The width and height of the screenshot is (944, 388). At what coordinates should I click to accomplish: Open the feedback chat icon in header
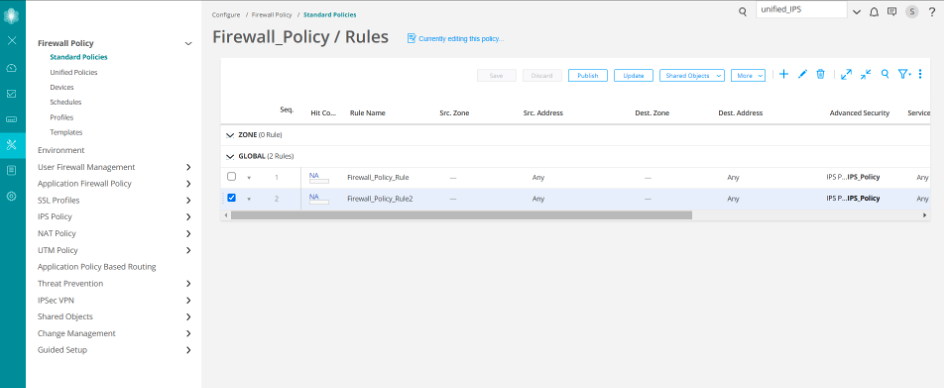[x=892, y=11]
